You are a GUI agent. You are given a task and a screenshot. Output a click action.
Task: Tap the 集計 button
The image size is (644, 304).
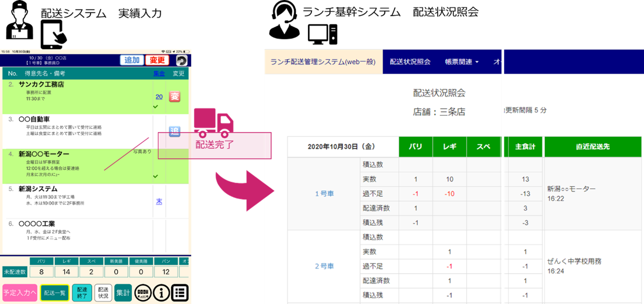123,292
